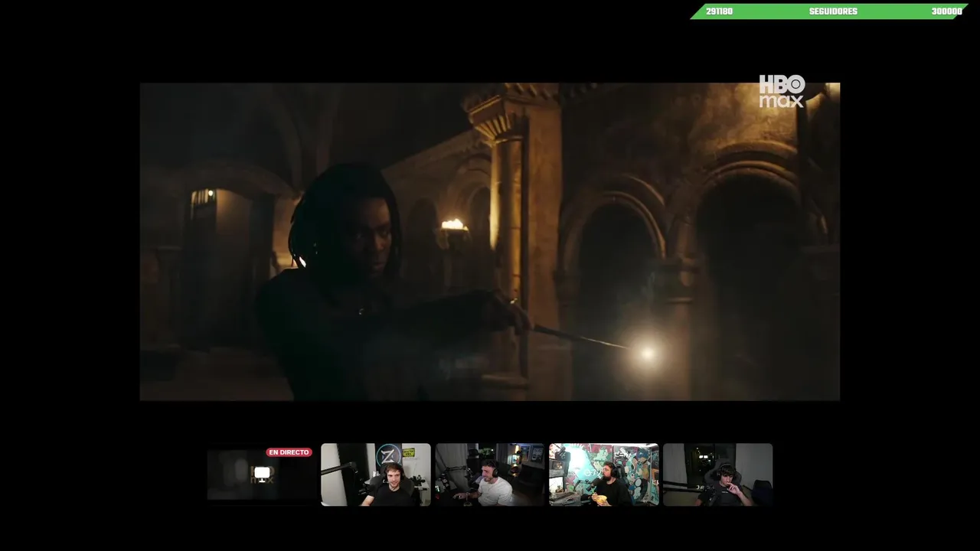This screenshot has height=551, width=980.
Task: Click the 291180 current follower count
Action: coord(719,11)
